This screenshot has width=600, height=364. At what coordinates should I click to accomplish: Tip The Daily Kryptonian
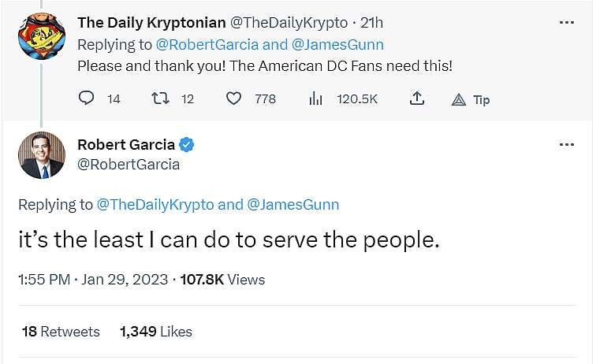[471, 99]
